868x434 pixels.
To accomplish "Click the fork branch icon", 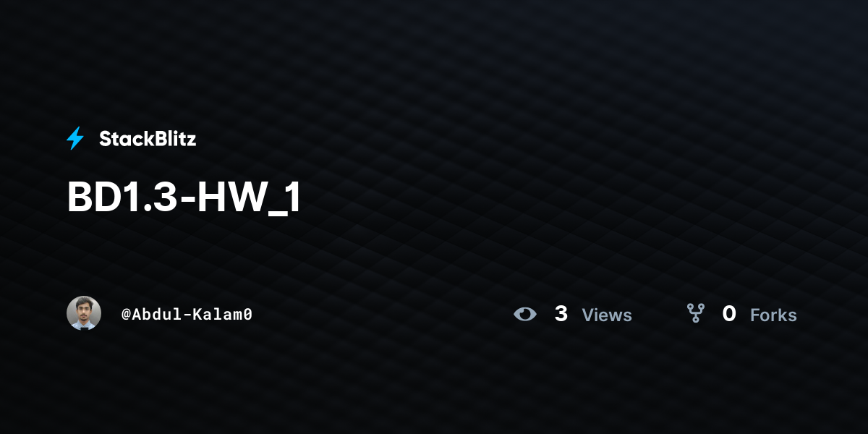I will click(696, 313).
